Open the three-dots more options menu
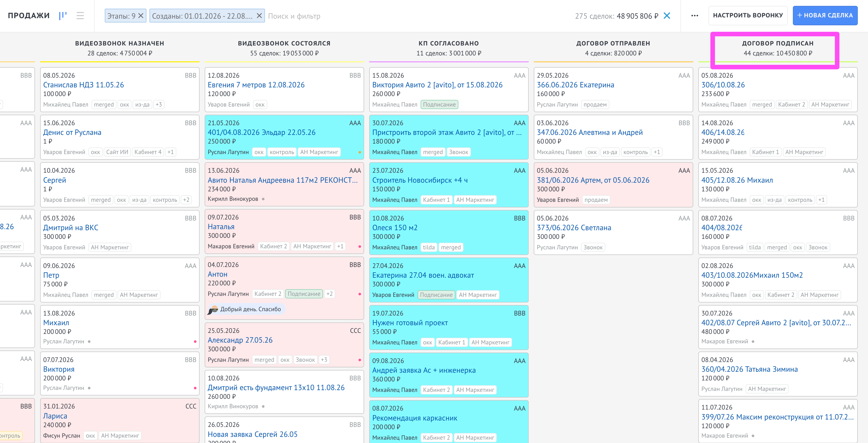 695,16
